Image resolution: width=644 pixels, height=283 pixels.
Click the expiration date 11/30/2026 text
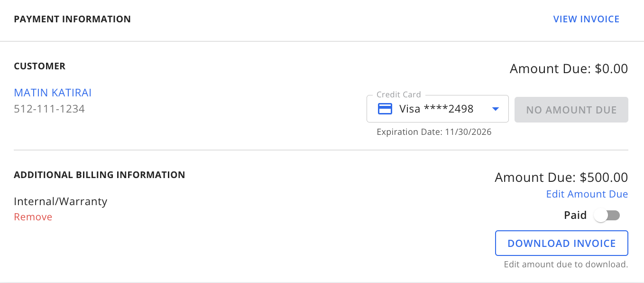(434, 132)
